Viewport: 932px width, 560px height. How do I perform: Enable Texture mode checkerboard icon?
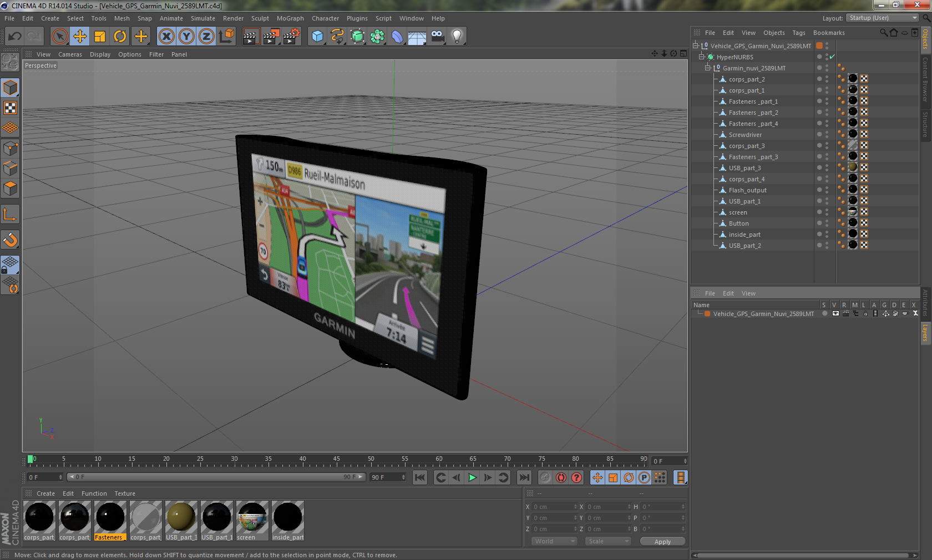pyautogui.click(x=11, y=108)
